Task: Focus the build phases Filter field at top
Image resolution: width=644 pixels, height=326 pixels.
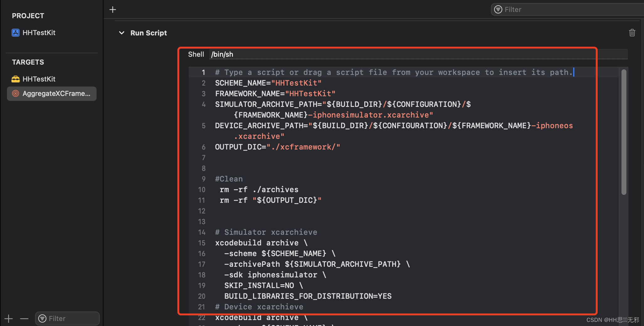Action: (x=567, y=9)
